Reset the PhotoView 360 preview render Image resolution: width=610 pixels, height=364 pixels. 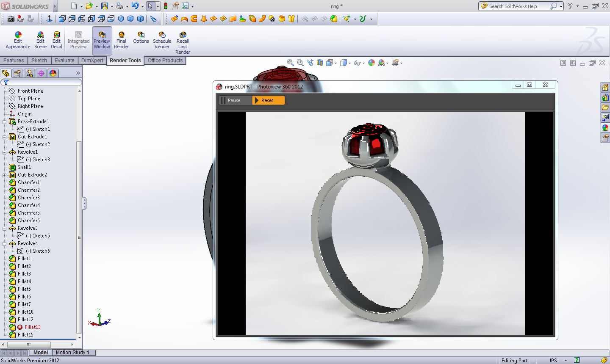268,100
